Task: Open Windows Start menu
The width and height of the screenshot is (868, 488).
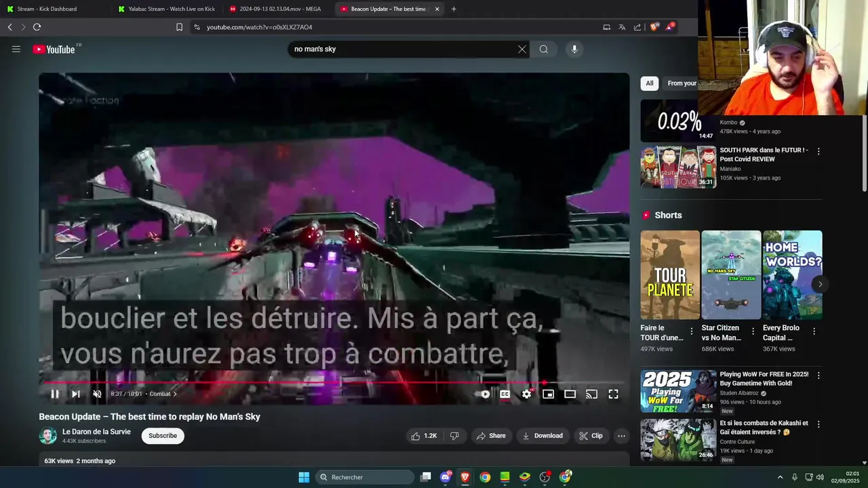Action: 304,477
